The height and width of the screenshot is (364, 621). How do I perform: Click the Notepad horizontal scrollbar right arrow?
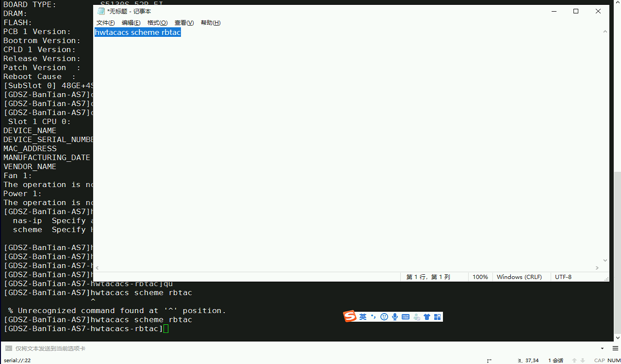597,268
